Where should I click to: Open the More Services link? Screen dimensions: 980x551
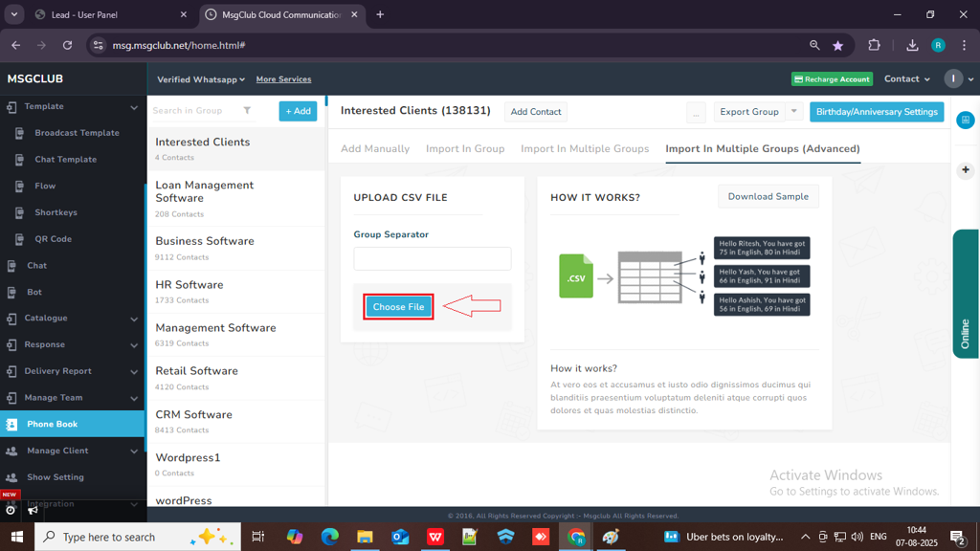(283, 79)
